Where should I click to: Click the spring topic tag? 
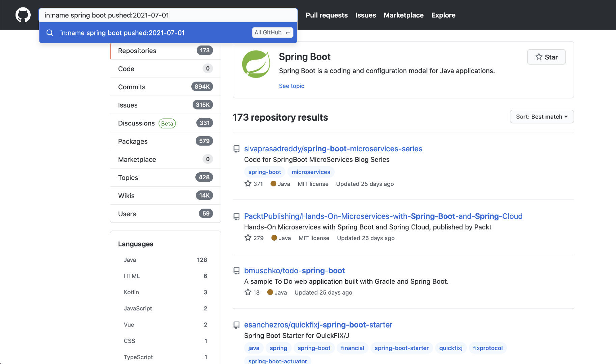278,348
